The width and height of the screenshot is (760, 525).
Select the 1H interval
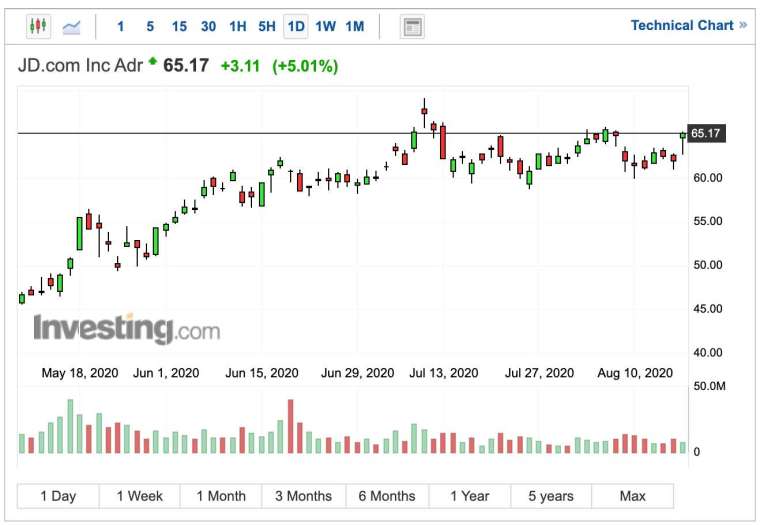[238, 26]
